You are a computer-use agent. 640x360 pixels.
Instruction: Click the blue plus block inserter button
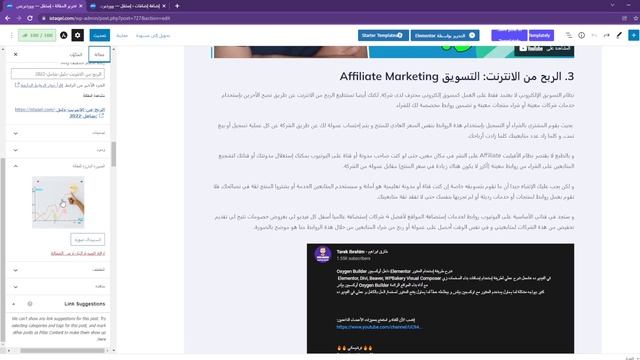pyautogui.click(x=633, y=36)
